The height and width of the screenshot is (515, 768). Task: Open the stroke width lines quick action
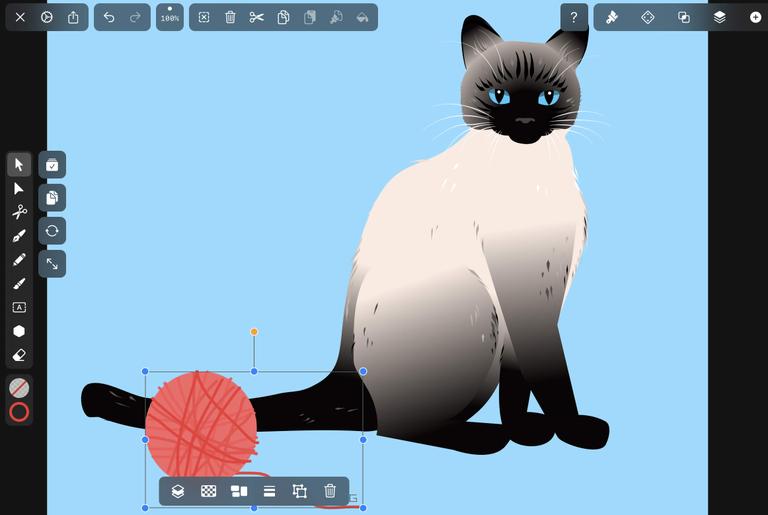pyautogui.click(x=269, y=491)
